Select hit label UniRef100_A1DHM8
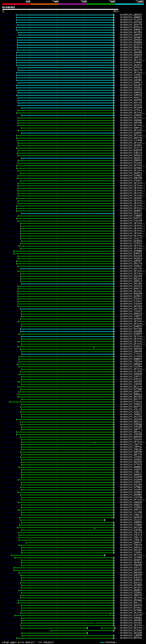Viewport: 146px width, 644px height. [131, 331]
